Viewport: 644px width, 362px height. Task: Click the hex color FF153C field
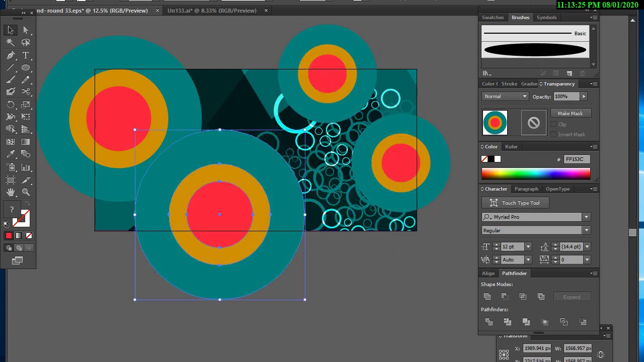point(576,159)
